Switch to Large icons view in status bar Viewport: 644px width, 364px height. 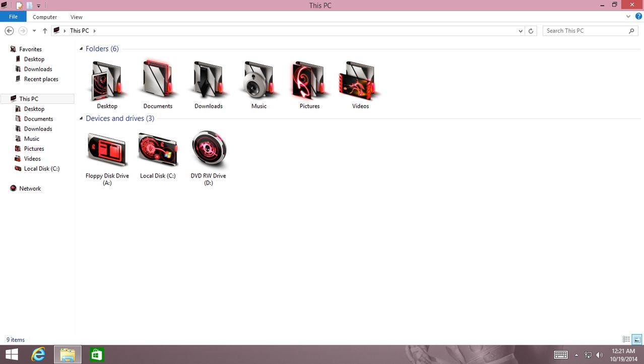637,340
